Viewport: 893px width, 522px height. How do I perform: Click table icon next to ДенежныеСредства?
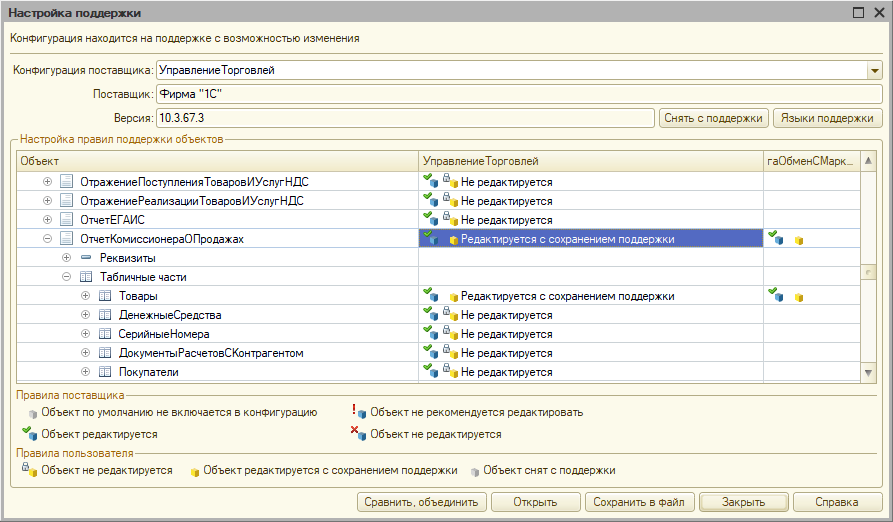click(x=105, y=314)
